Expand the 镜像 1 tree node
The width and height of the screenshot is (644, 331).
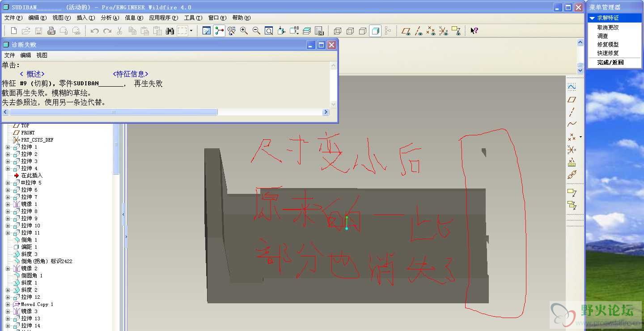pyautogui.click(x=8, y=204)
